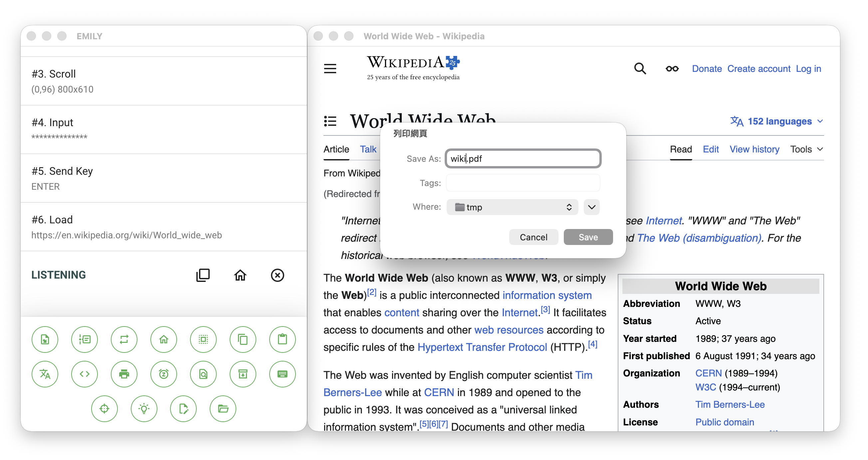
Task: Click the home icon beside LISTENING
Action: click(240, 275)
